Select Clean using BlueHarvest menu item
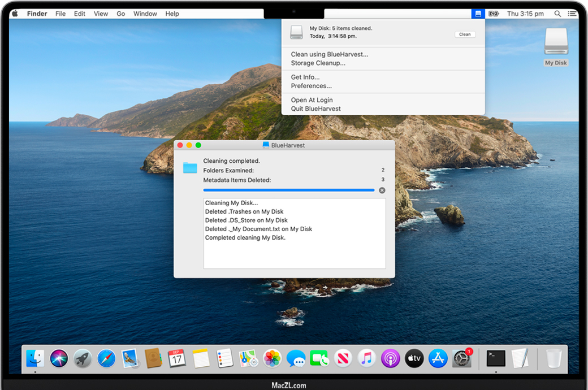Image resolution: width=588 pixels, height=390 pixels. [329, 54]
